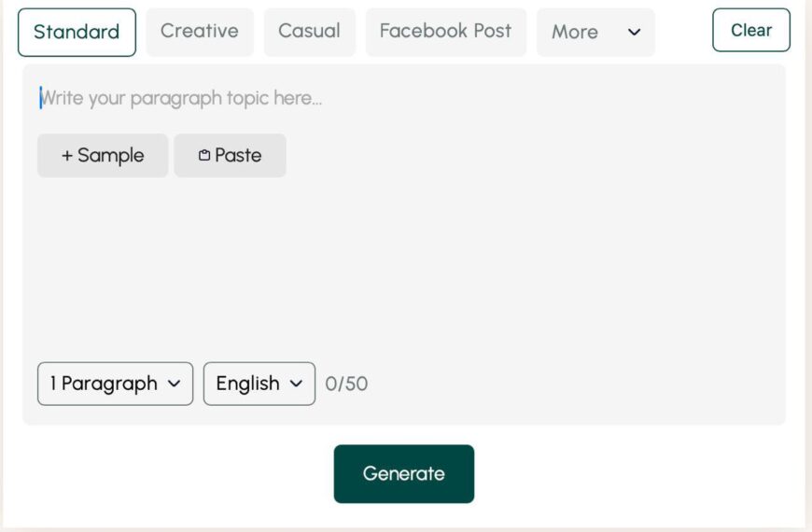Click the 0/50 character counter

[346, 384]
